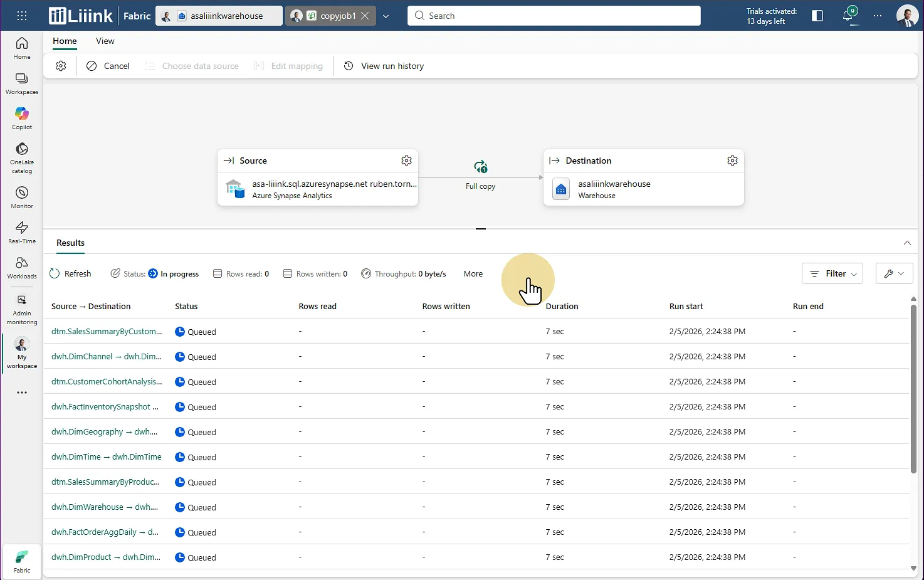Open the Filter dropdown
Screen dimensions: 924x580
point(832,273)
